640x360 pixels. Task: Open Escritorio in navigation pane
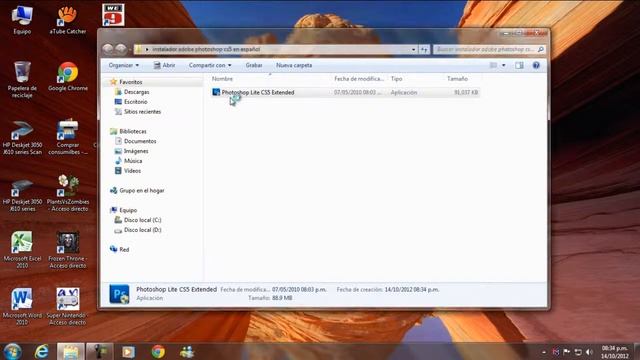(136, 102)
